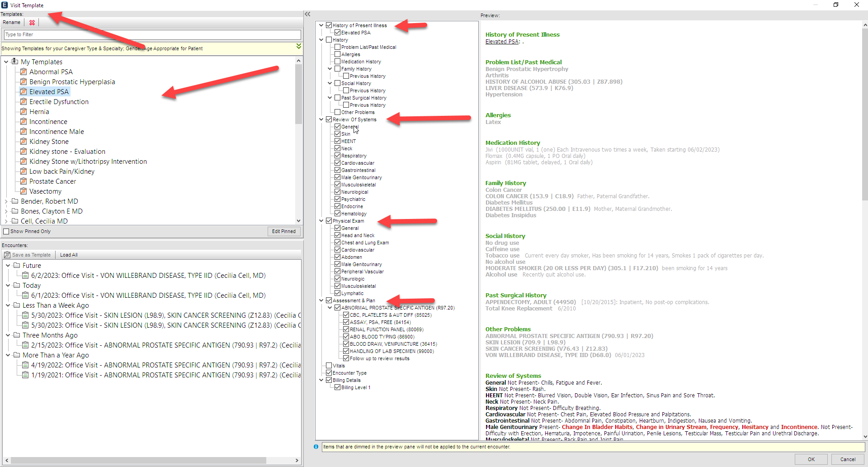Click Rename in the Templates toolbar
The height and width of the screenshot is (467, 868).
[x=12, y=23]
